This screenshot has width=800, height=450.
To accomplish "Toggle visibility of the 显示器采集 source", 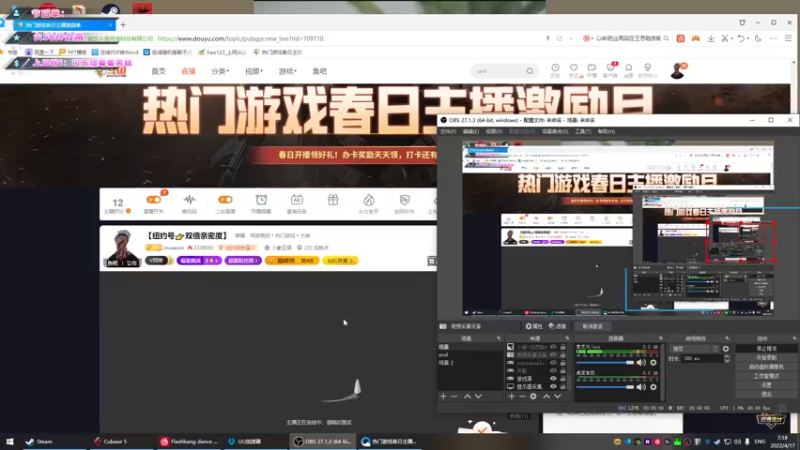I will [553, 387].
